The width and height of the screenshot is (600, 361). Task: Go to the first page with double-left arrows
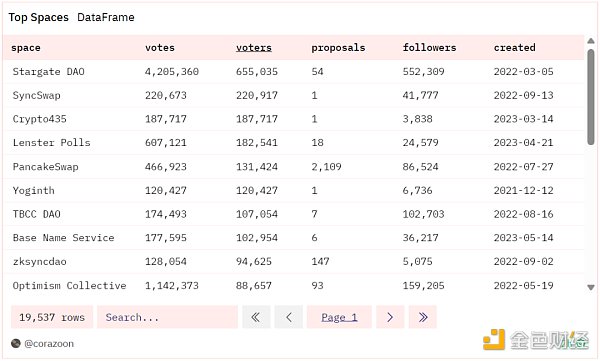coord(256,317)
